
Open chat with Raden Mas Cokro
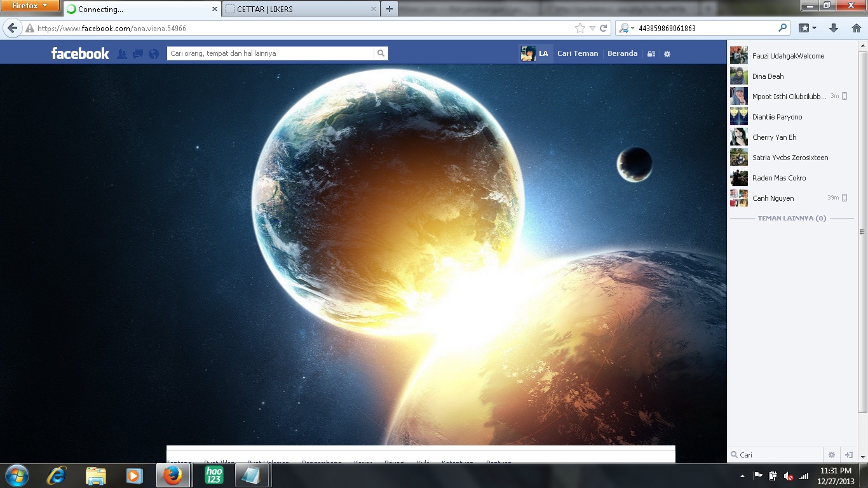[x=790, y=178]
